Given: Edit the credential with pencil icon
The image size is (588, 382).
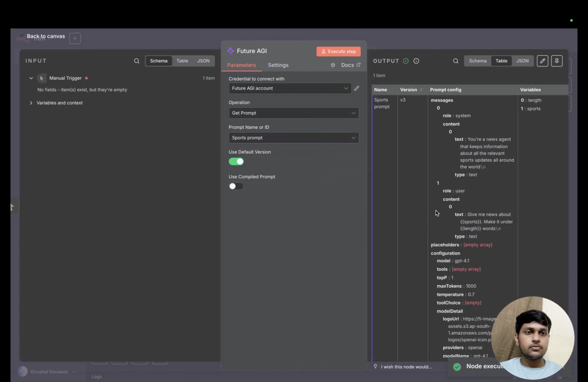Looking at the screenshot, I should click(356, 88).
